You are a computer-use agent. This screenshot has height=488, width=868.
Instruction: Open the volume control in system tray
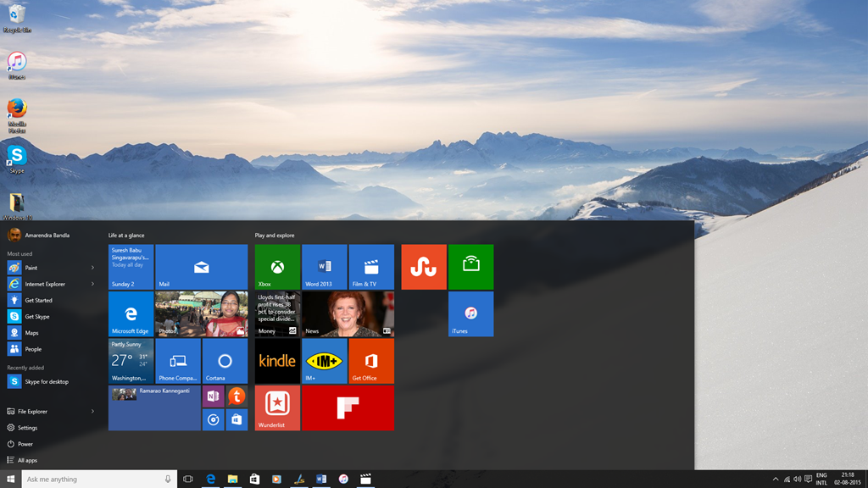click(797, 480)
